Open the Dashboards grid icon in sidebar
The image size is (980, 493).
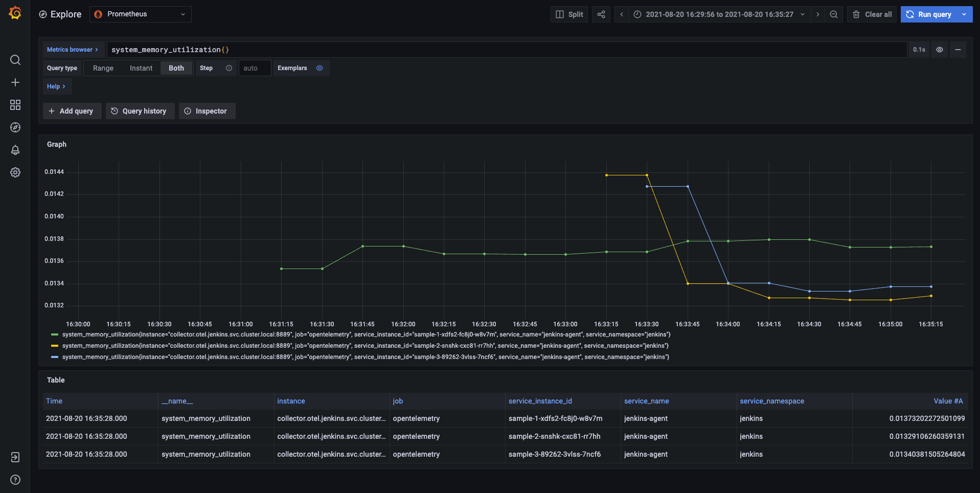[x=15, y=105]
